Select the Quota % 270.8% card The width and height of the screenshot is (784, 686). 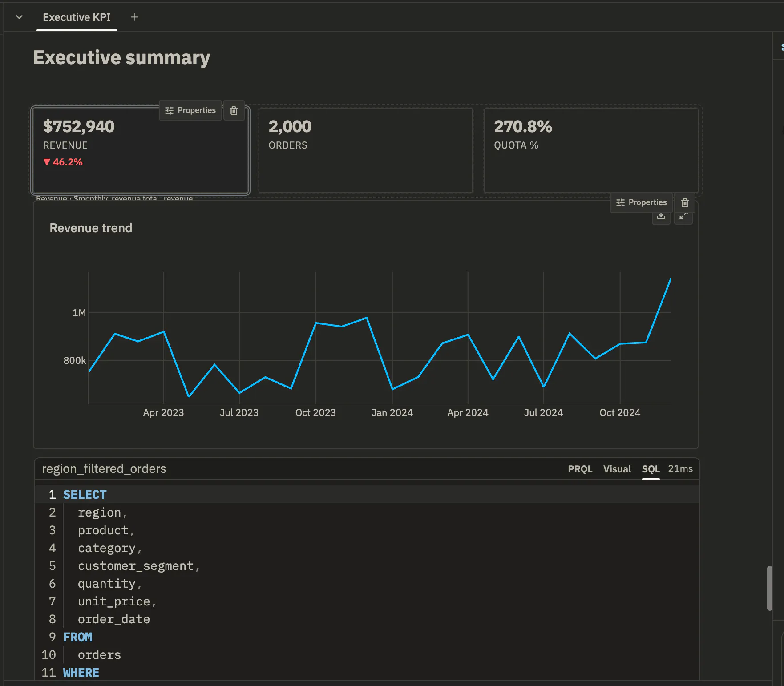click(591, 150)
